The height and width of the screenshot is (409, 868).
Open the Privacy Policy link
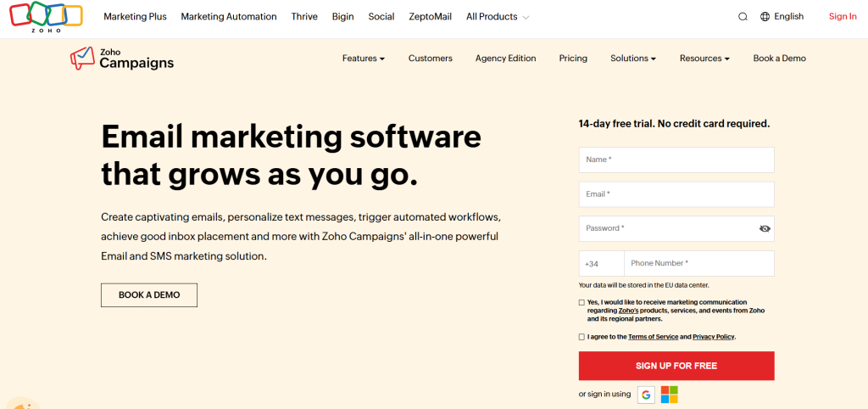pos(714,337)
